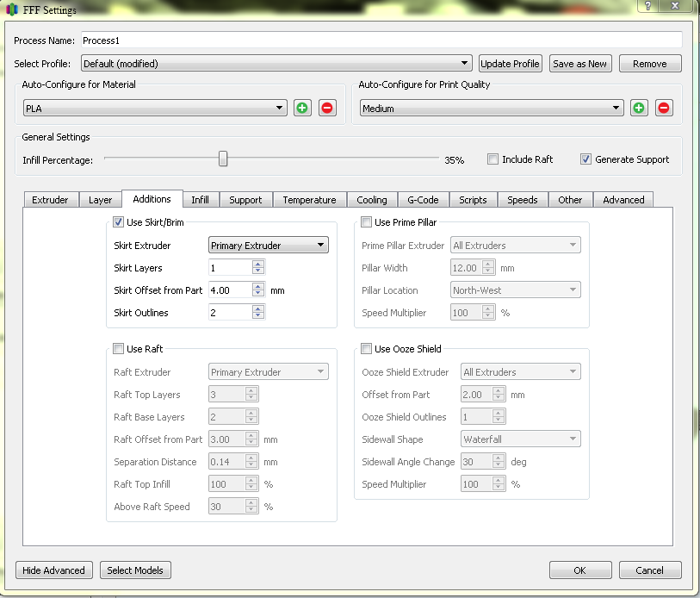
Task: Click red remove button beside Medium quality
Action: point(664,108)
